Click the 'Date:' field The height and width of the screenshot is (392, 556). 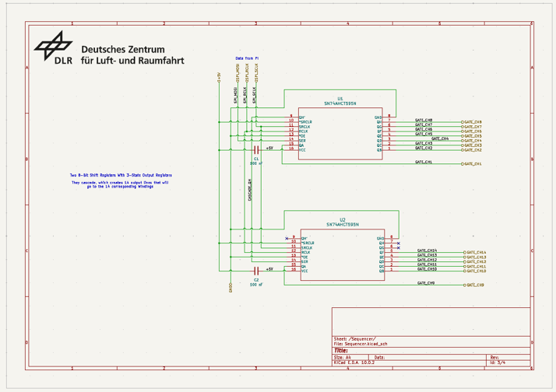click(x=379, y=358)
